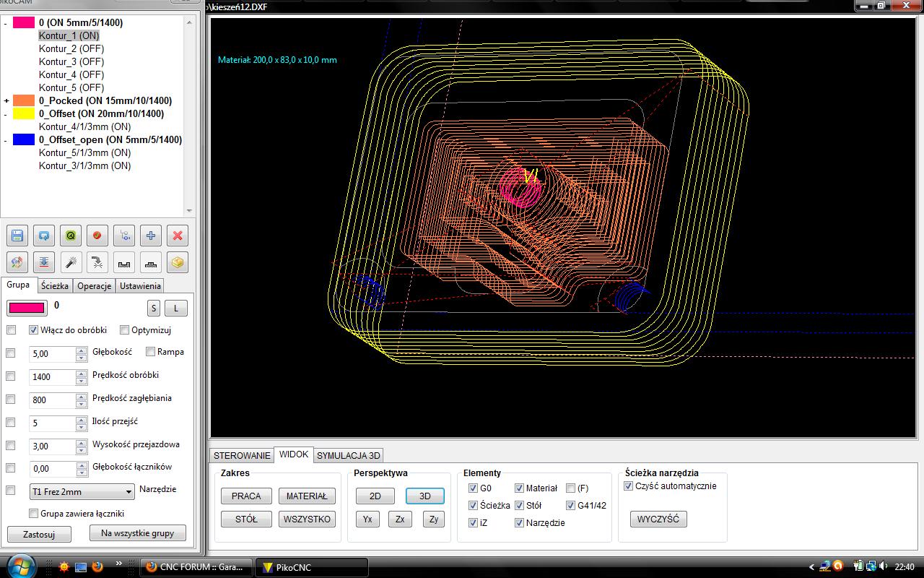Open the STEROWANIE tab
The image size is (924, 578).
[243, 455]
